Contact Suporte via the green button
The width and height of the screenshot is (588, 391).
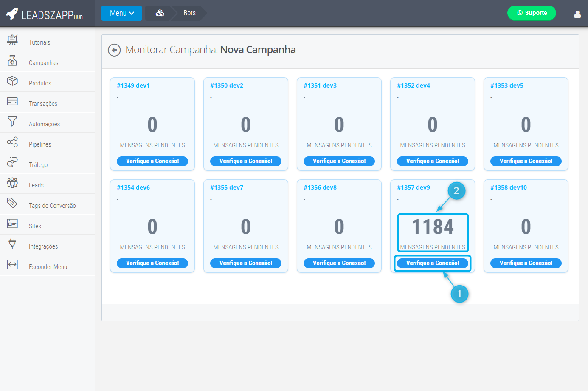532,13
